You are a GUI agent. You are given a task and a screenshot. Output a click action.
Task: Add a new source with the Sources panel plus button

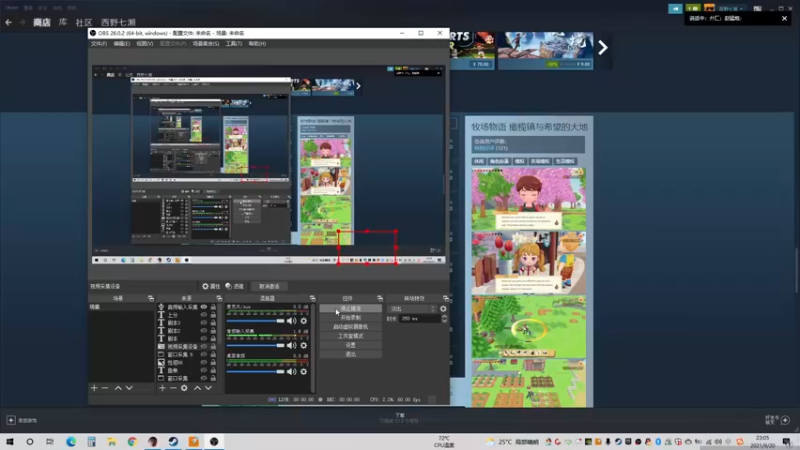click(x=162, y=388)
